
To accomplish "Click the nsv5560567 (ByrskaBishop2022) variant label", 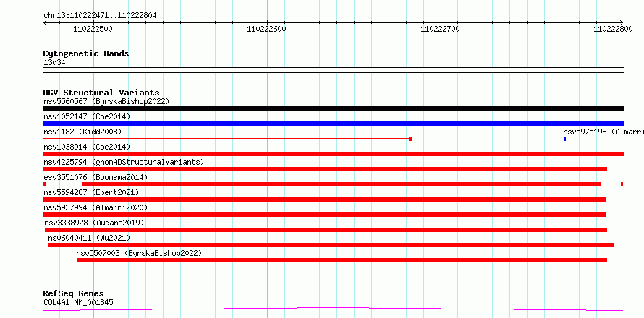I will pos(106,101).
